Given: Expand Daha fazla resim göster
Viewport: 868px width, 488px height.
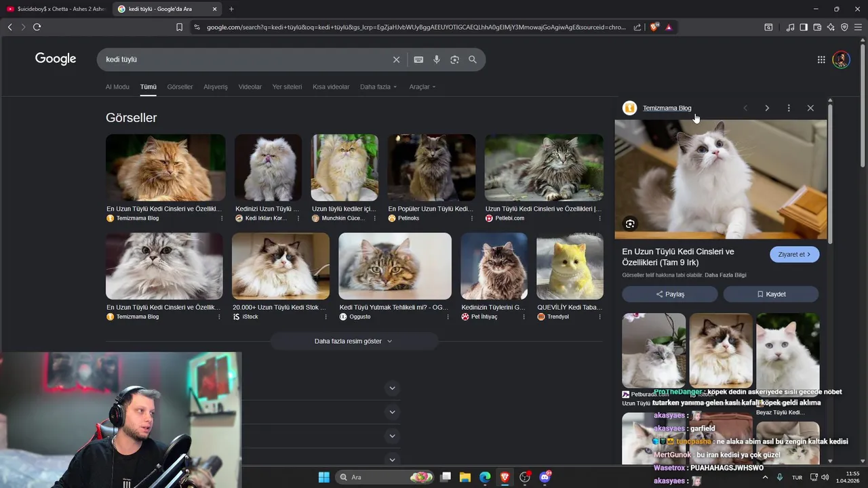Looking at the screenshot, I should coord(353,341).
